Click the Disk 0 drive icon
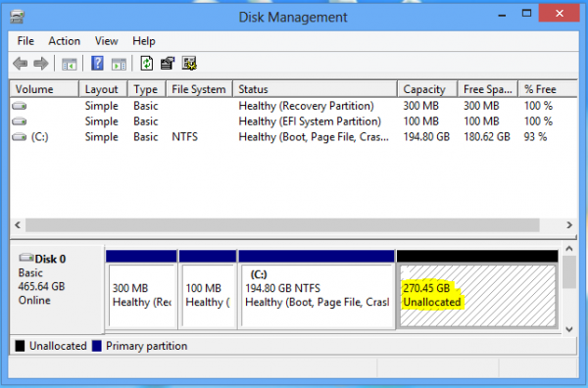The image size is (588, 388). click(x=26, y=257)
